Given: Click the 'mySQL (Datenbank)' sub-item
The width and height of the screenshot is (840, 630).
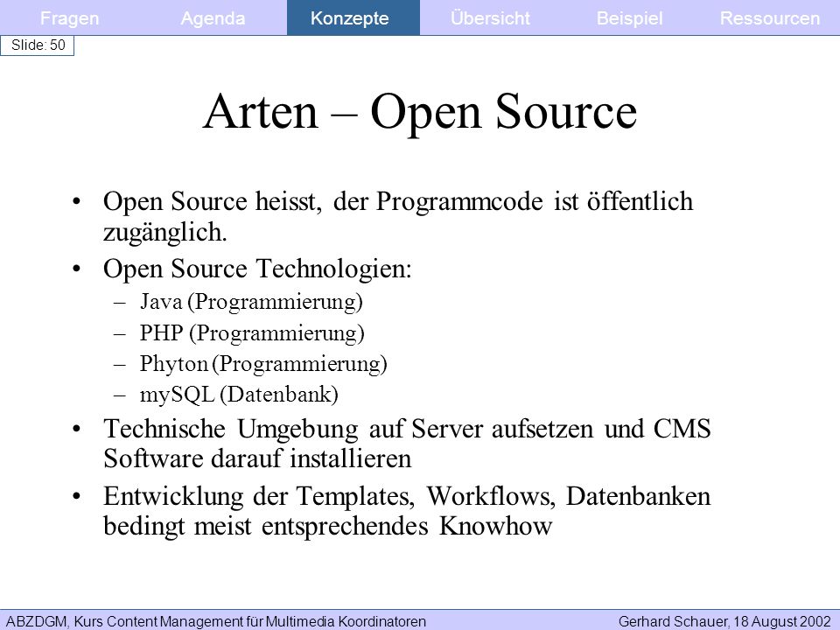Looking at the screenshot, I should 239,395.
